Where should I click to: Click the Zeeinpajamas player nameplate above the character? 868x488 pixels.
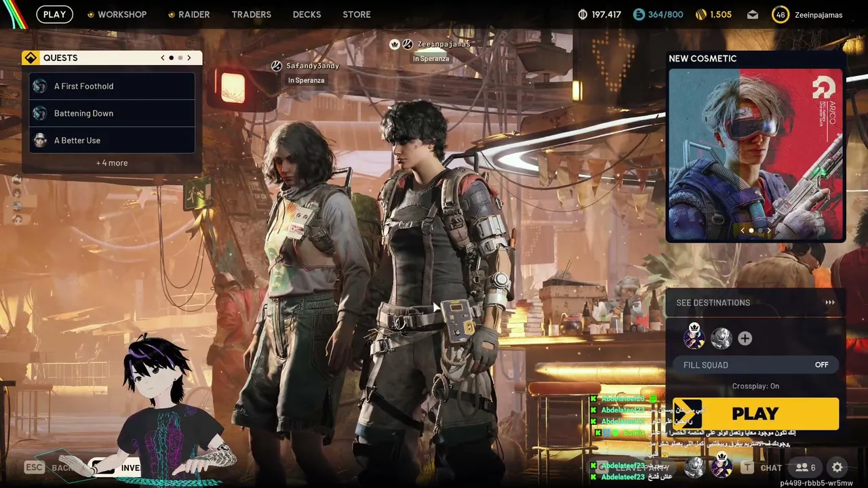(x=443, y=44)
